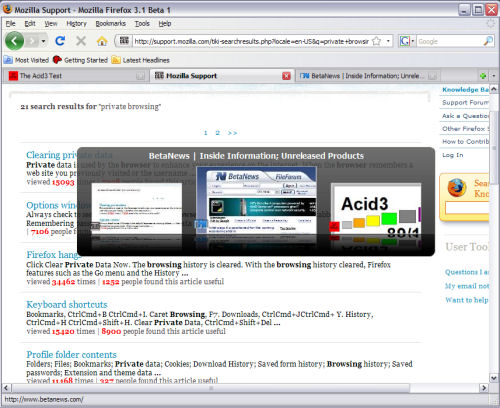Open Latest Headlines feed bookmark

141,60
